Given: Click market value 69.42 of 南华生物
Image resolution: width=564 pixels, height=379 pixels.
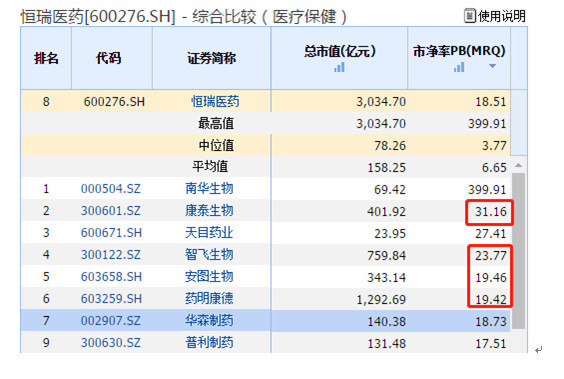Looking at the screenshot, I should point(390,190).
